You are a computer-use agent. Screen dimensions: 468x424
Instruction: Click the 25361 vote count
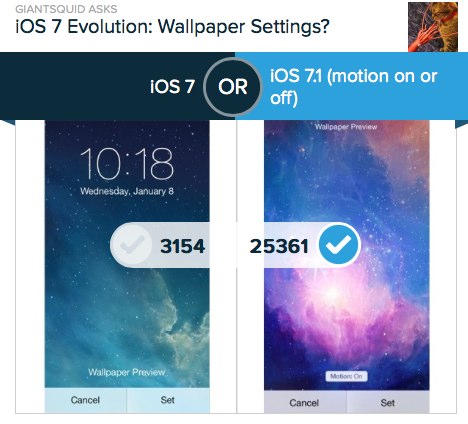(279, 246)
